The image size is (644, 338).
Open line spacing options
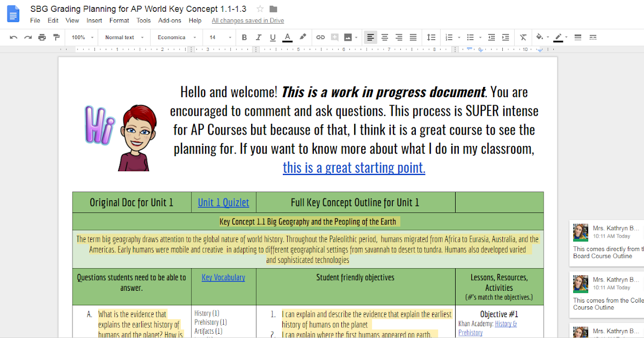(431, 37)
